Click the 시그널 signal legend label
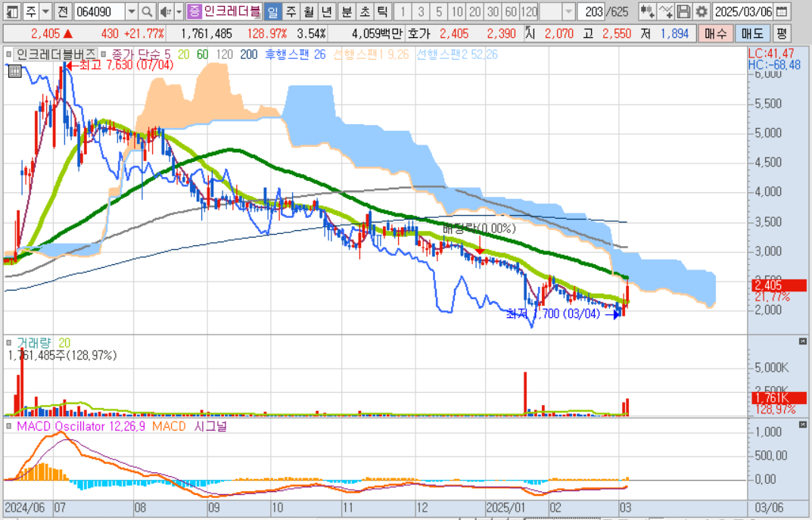 210,425
